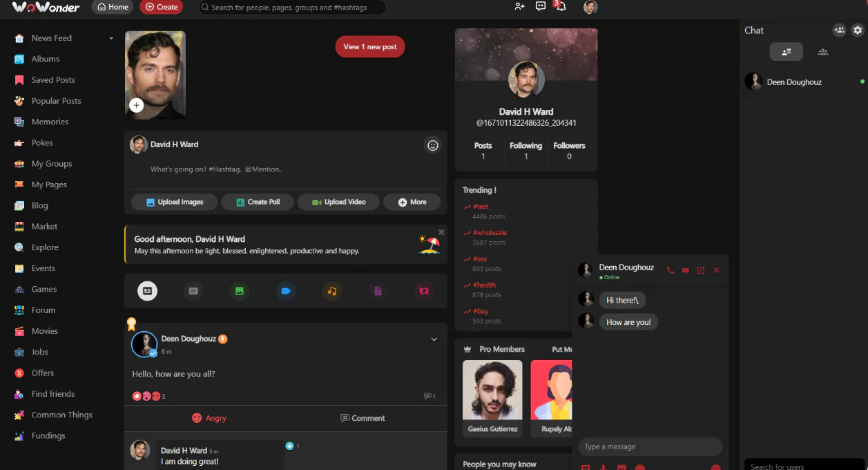Open the emoji picker in post composer
The width and height of the screenshot is (868, 470).
(x=433, y=145)
